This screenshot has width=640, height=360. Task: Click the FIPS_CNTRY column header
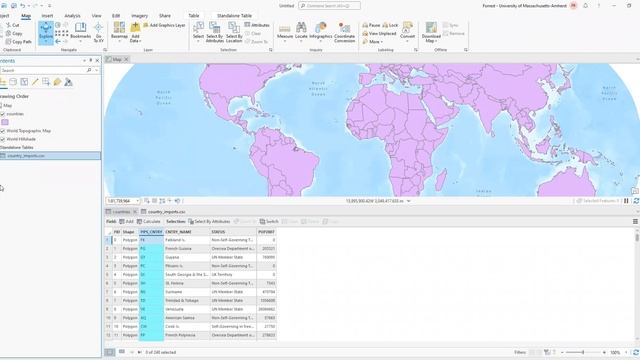pos(151,232)
